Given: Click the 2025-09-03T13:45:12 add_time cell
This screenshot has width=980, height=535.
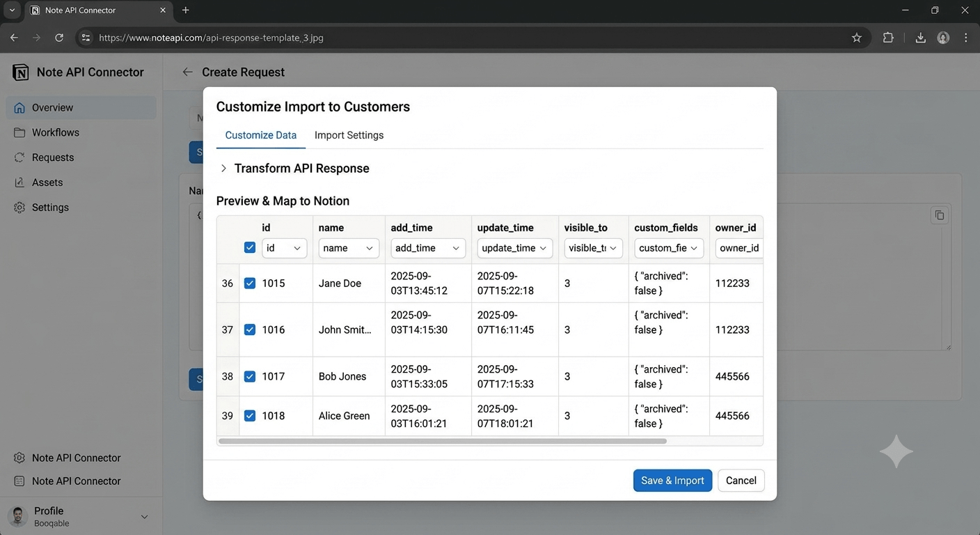Looking at the screenshot, I should click(428, 284).
